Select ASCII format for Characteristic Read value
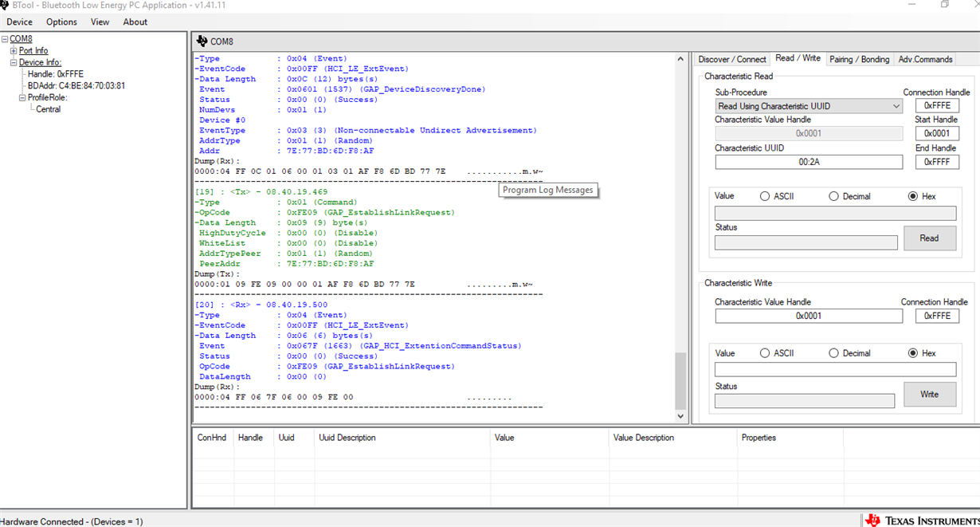 click(765, 196)
